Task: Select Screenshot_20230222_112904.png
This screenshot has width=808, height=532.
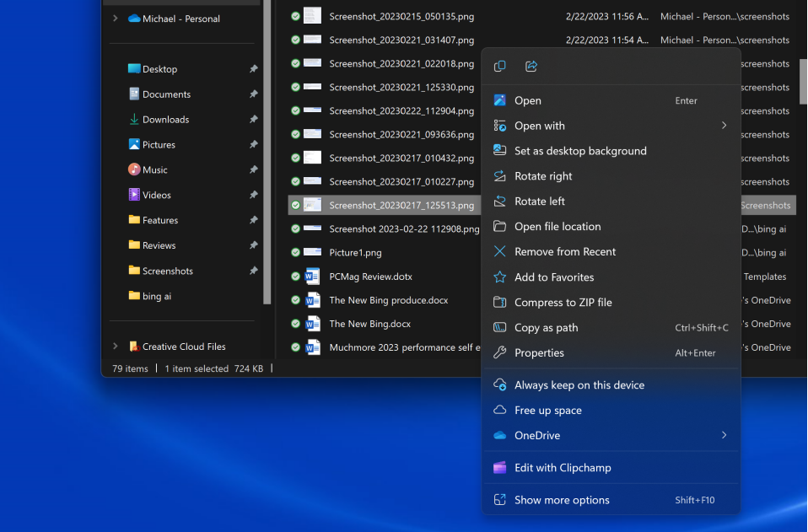Action: tap(401, 110)
